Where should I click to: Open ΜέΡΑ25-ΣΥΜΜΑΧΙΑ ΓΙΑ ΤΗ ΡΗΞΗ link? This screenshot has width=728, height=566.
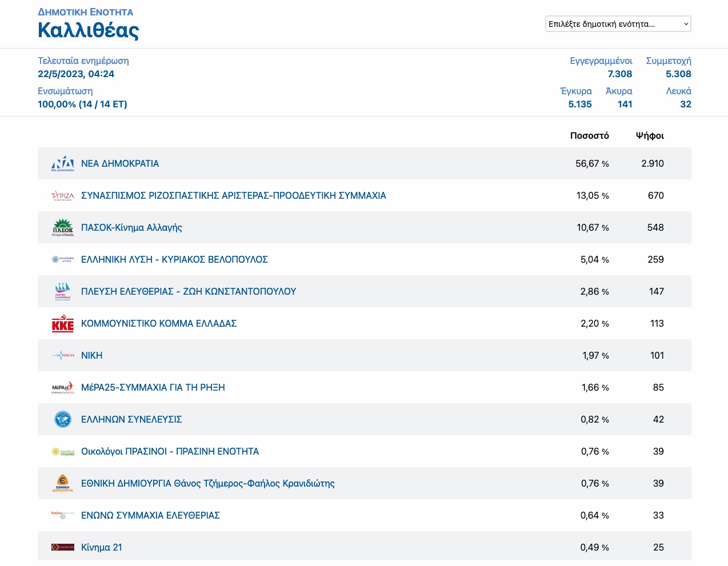pos(153,387)
